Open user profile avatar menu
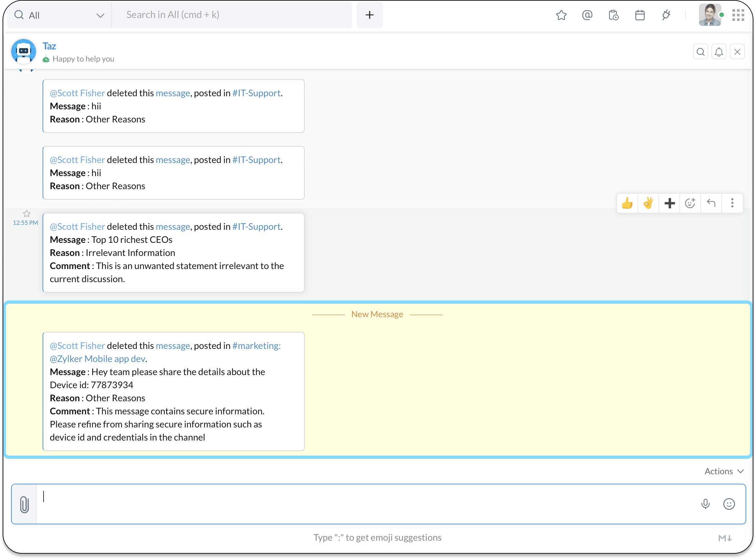This screenshot has width=756, height=559. (x=709, y=15)
